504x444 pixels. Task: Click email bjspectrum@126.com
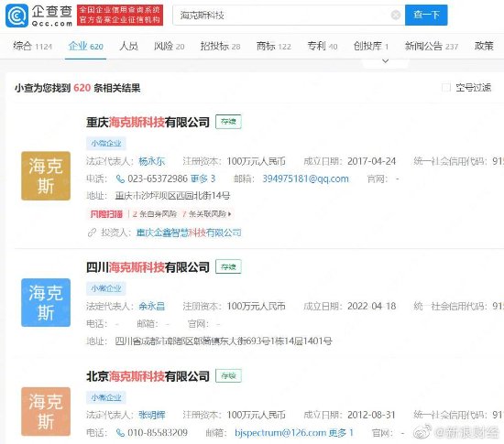pyautogui.click(x=280, y=433)
